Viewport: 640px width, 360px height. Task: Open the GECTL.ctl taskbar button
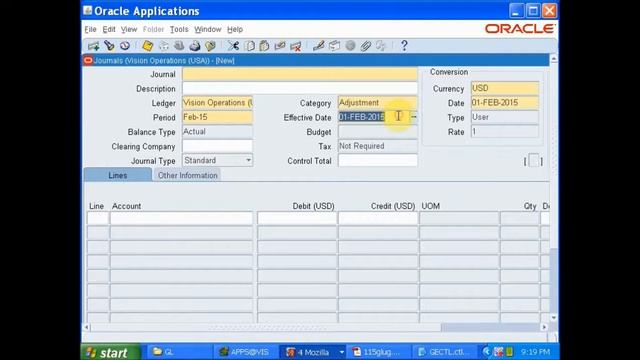pyautogui.click(x=446, y=352)
